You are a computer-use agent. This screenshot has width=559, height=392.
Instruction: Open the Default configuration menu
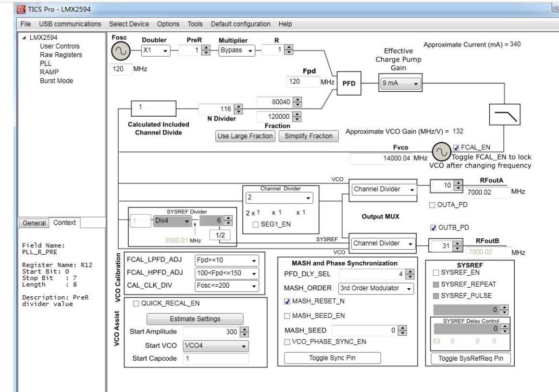point(241,24)
